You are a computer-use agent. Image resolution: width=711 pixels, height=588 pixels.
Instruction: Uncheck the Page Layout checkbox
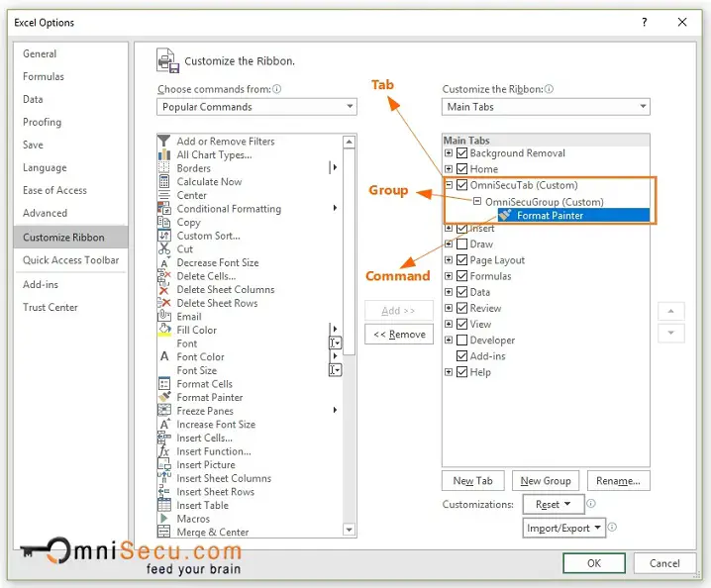pyautogui.click(x=461, y=259)
